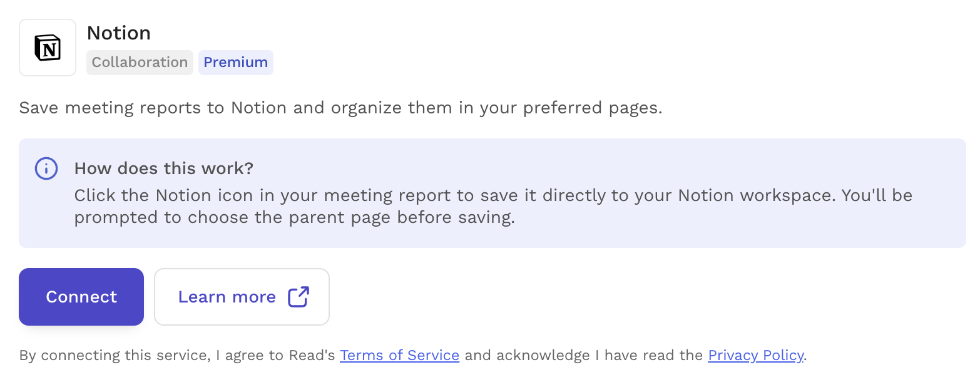Click the "organize them in your preferred pages" text
Screen dimensions: 980x377
coord(496,108)
